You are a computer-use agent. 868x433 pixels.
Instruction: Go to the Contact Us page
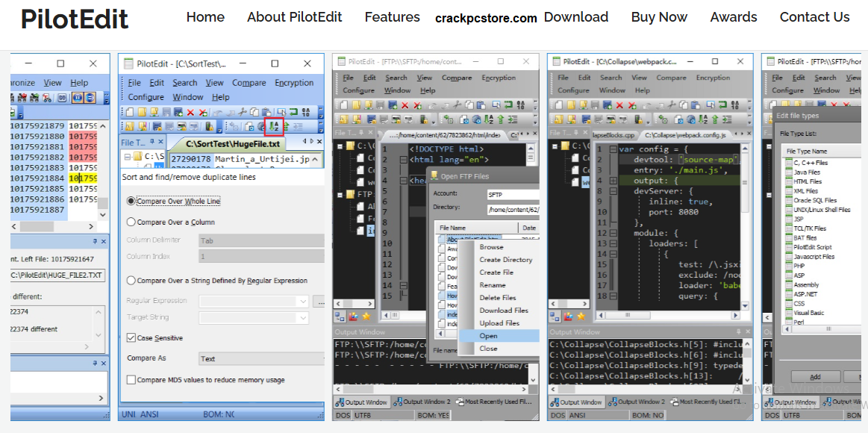[814, 17]
